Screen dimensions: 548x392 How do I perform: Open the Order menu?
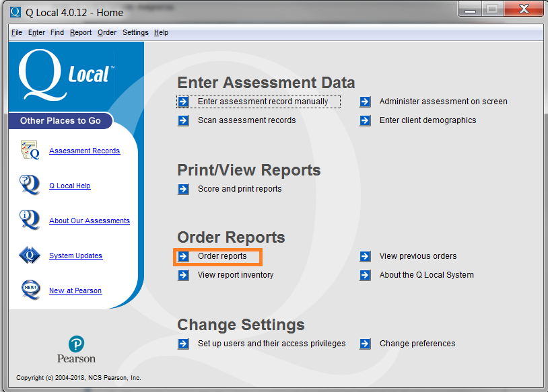pos(107,32)
